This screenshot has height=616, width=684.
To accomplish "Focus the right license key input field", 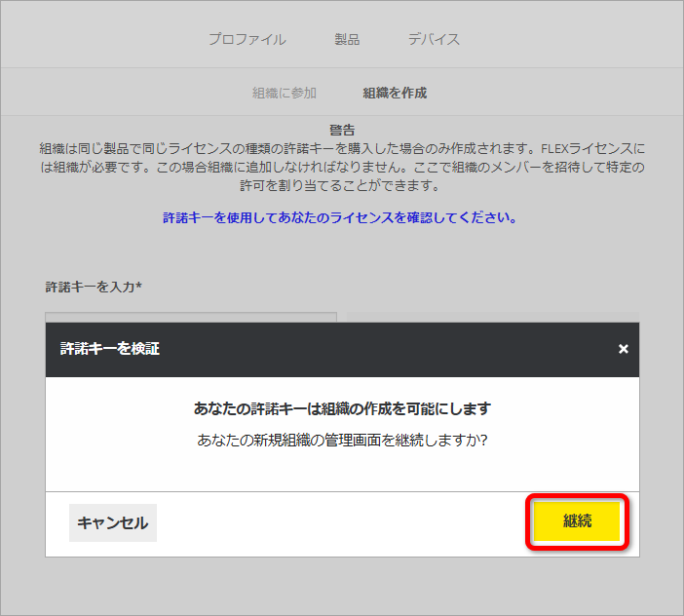I will click(492, 317).
